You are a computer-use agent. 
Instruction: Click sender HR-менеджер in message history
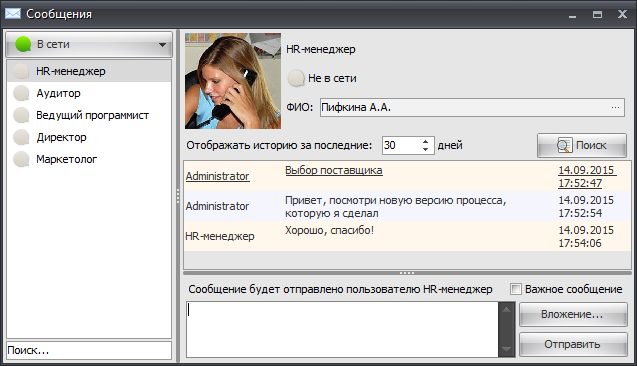point(220,236)
